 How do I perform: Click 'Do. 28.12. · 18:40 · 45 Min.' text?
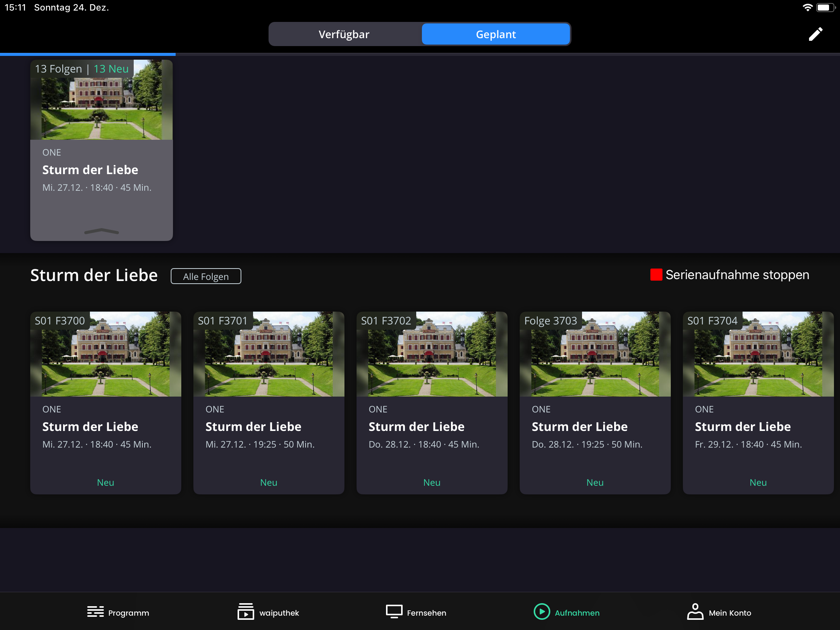point(424,444)
